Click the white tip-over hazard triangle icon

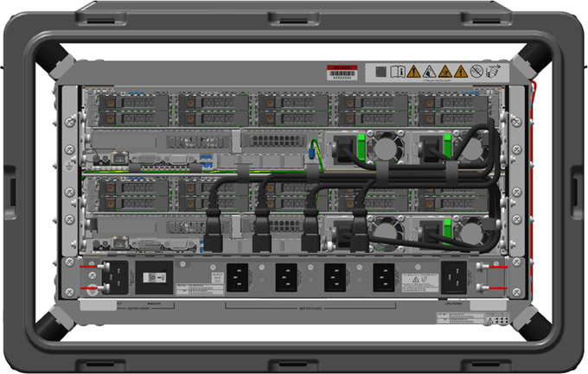[430, 71]
